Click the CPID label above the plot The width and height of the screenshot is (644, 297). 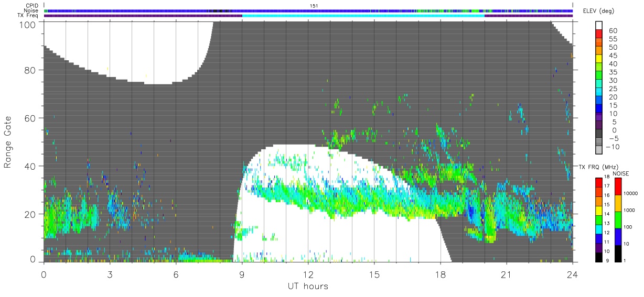click(x=32, y=6)
